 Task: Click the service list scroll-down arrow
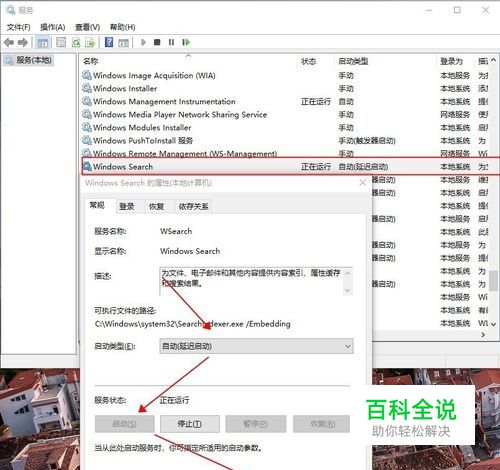[x=494, y=324]
